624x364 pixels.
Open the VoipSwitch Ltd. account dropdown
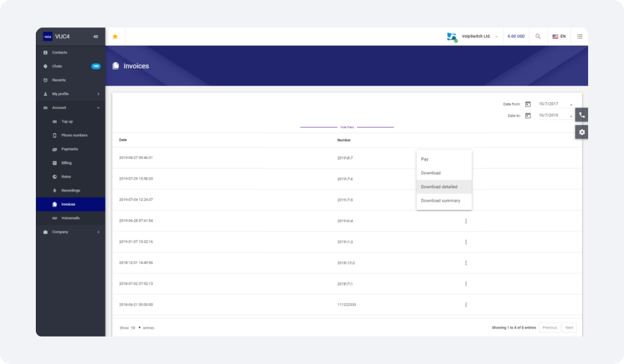pos(479,36)
